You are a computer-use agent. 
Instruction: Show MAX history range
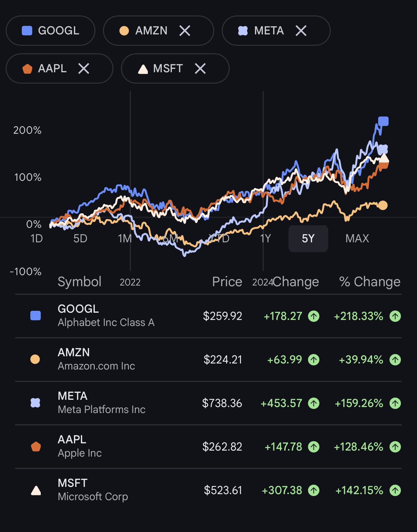pos(357,239)
